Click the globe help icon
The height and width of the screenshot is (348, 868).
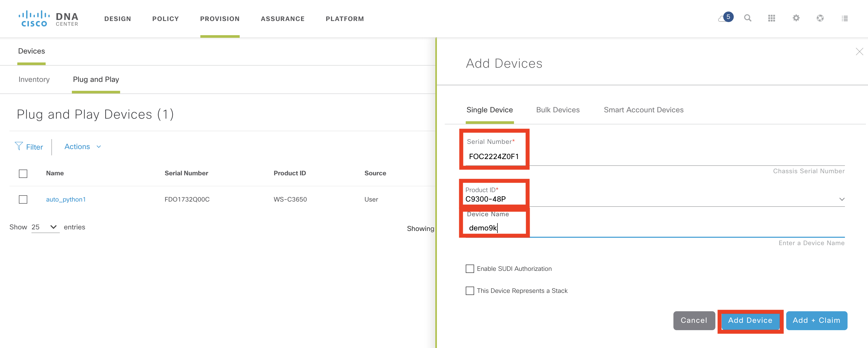pos(820,18)
